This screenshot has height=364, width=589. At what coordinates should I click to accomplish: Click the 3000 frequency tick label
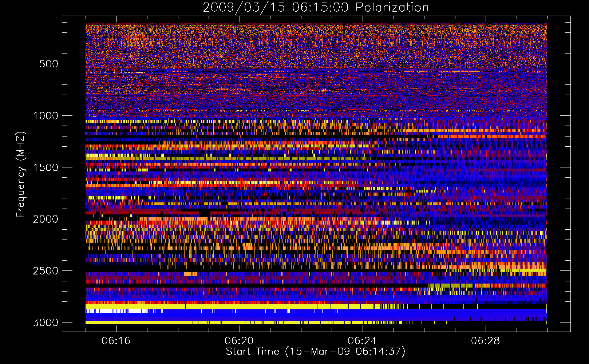click(x=46, y=323)
